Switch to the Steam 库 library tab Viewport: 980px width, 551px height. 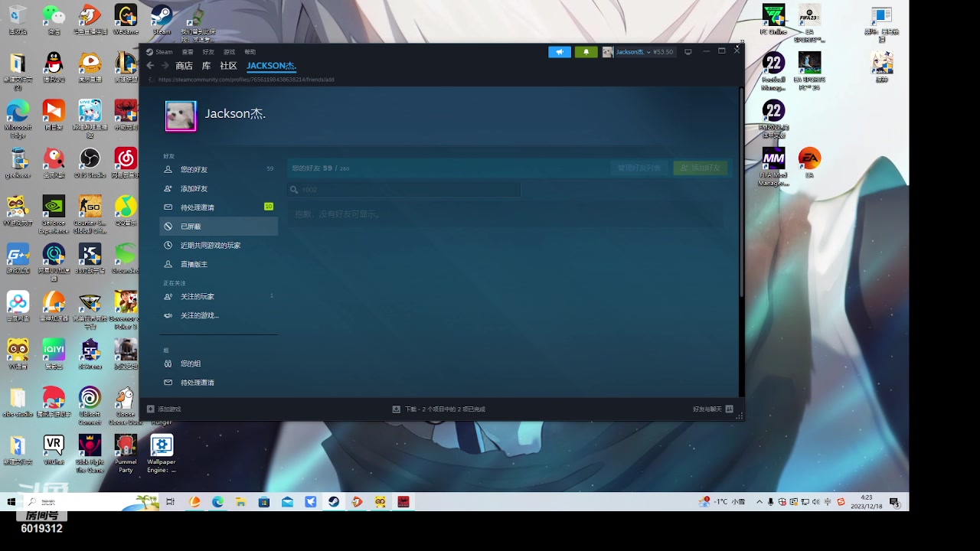pyautogui.click(x=206, y=66)
